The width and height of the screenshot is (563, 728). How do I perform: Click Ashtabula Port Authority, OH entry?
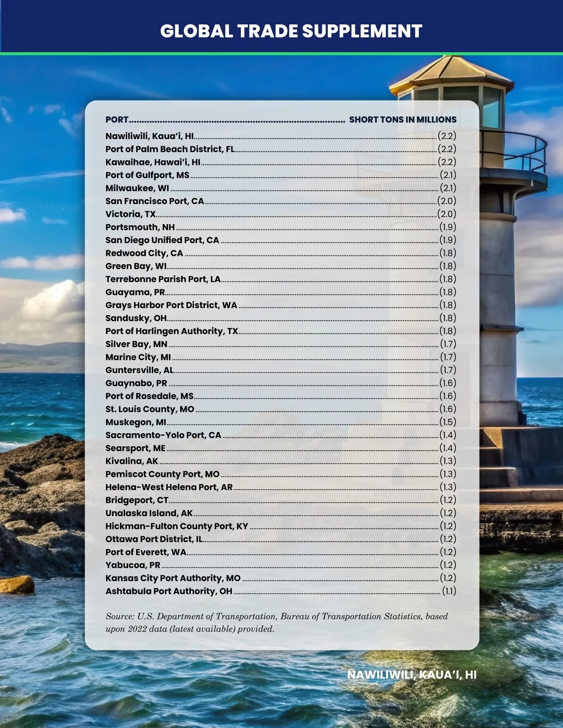point(169,591)
